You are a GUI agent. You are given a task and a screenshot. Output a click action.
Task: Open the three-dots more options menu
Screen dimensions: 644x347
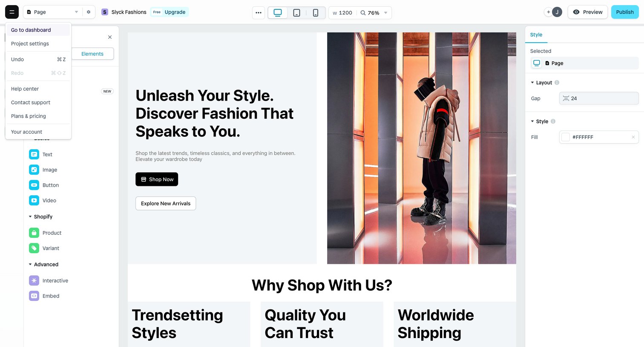pos(259,12)
